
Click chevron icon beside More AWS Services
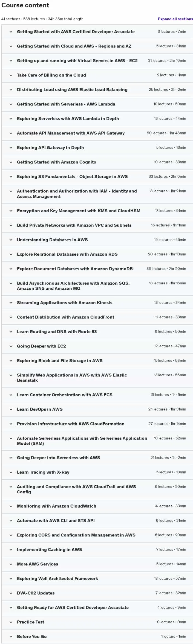point(11,564)
